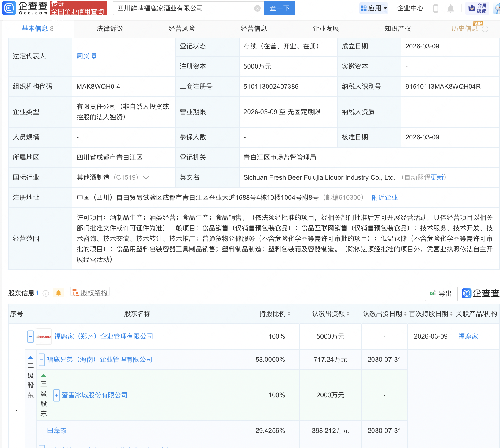Focus the company name search field
The width and height of the screenshot is (500, 448).
pos(184,8)
